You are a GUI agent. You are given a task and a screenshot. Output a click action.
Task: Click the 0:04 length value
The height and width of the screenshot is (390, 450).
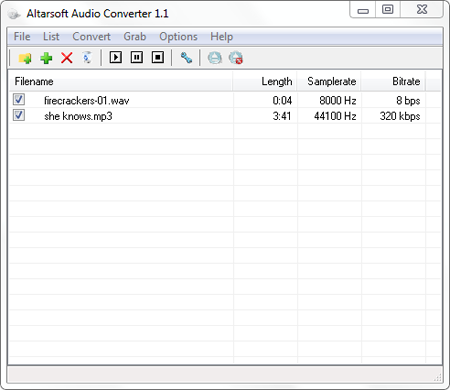[x=282, y=100]
